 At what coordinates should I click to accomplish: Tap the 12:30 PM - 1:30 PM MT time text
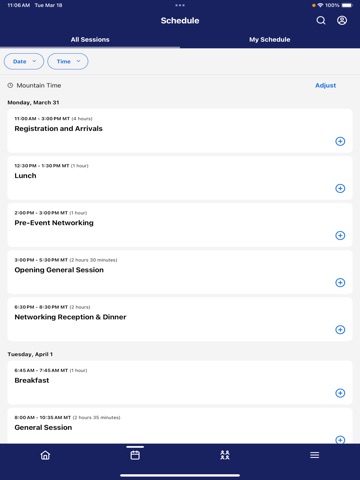pos(42,166)
